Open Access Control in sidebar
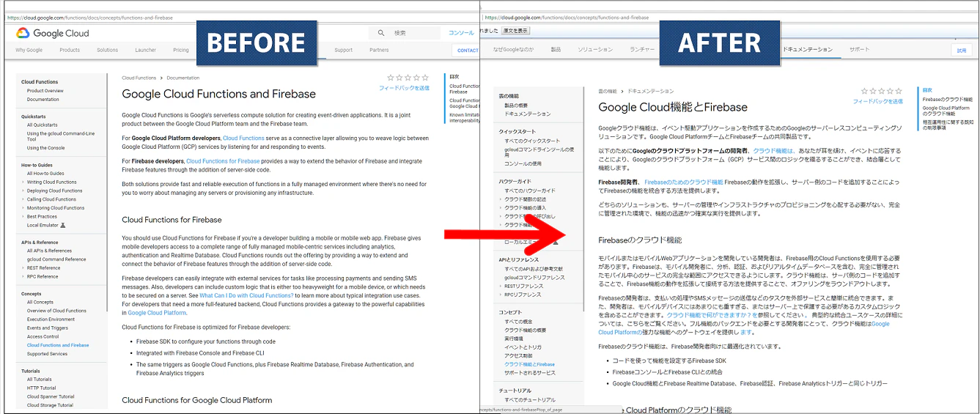 [43, 337]
